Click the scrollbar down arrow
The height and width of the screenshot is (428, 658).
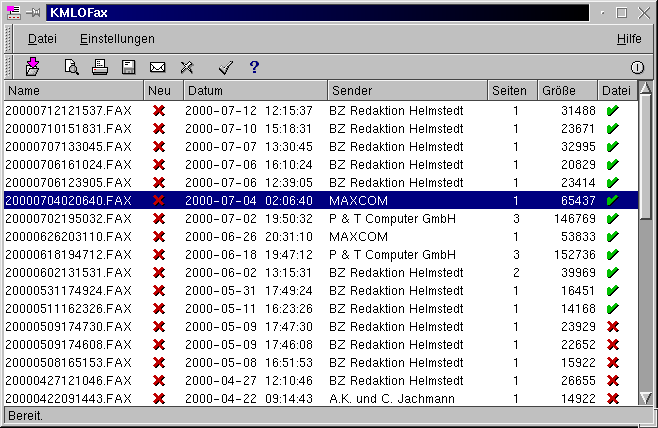[645, 398]
